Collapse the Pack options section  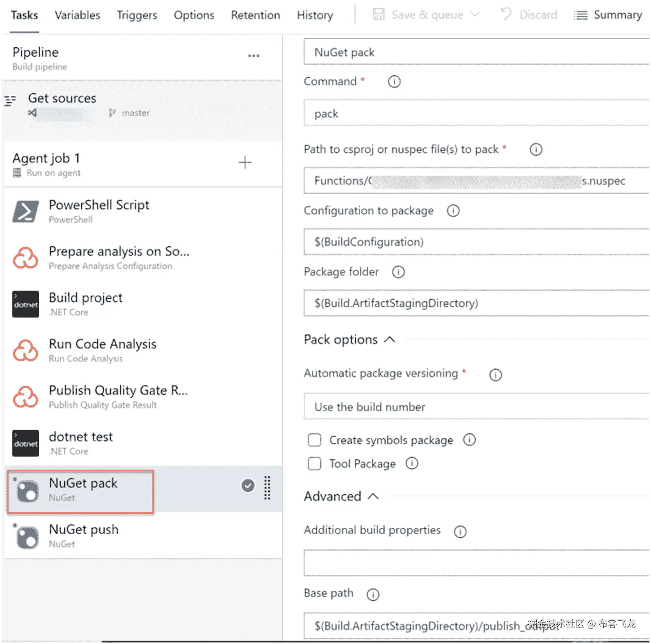click(x=389, y=340)
